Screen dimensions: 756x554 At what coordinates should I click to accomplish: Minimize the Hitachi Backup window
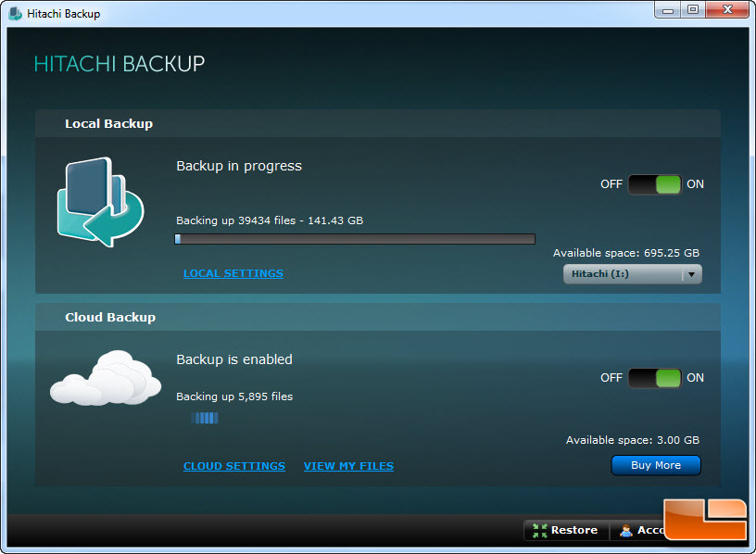(668, 10)
